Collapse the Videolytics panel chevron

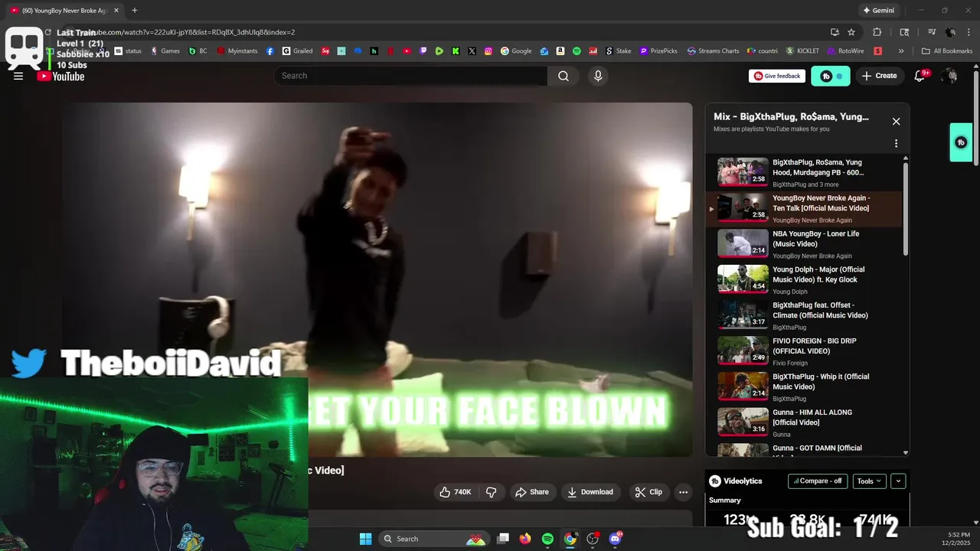898,481
